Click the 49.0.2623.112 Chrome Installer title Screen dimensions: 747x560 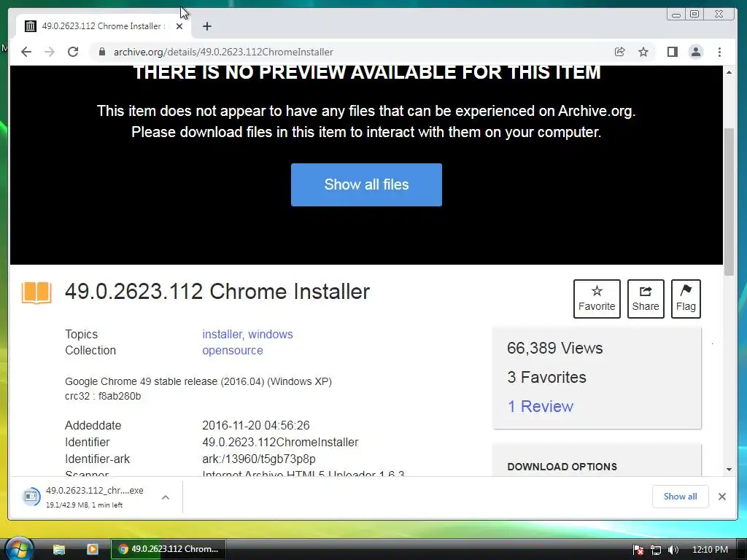click(x=217, y=292)
